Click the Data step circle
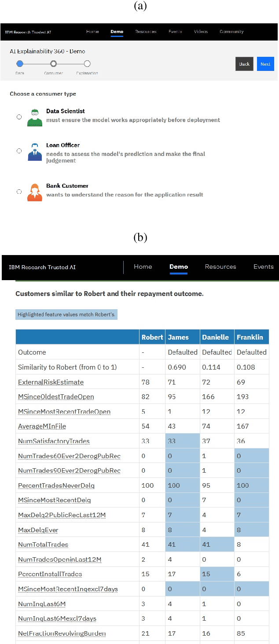The width and height of the screenshot is (279, 644). click(x=20, y=64)
